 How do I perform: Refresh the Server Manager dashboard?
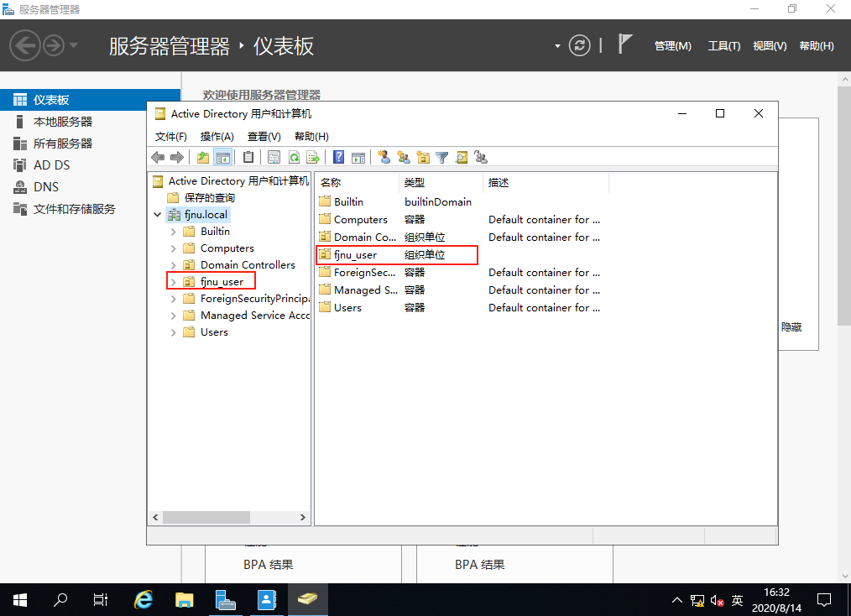click(580, 45)
